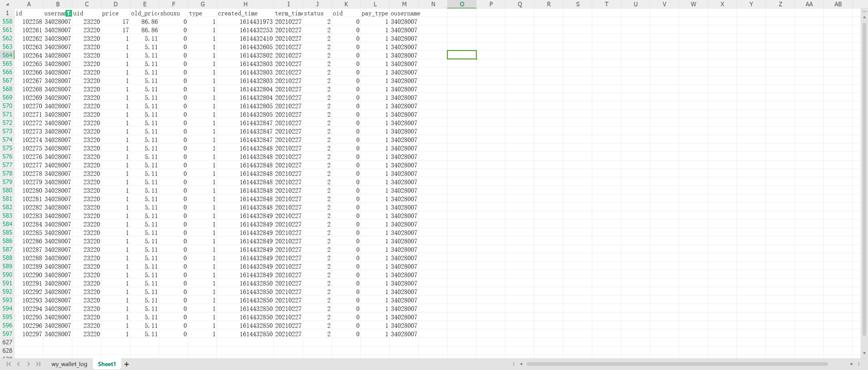Select the cell with id 102280

pos(29,190)
